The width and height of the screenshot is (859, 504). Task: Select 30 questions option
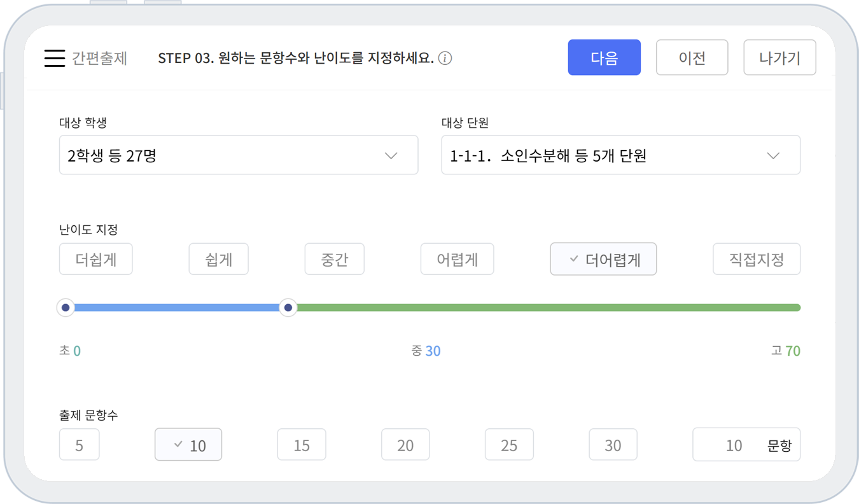click(612, 445)
